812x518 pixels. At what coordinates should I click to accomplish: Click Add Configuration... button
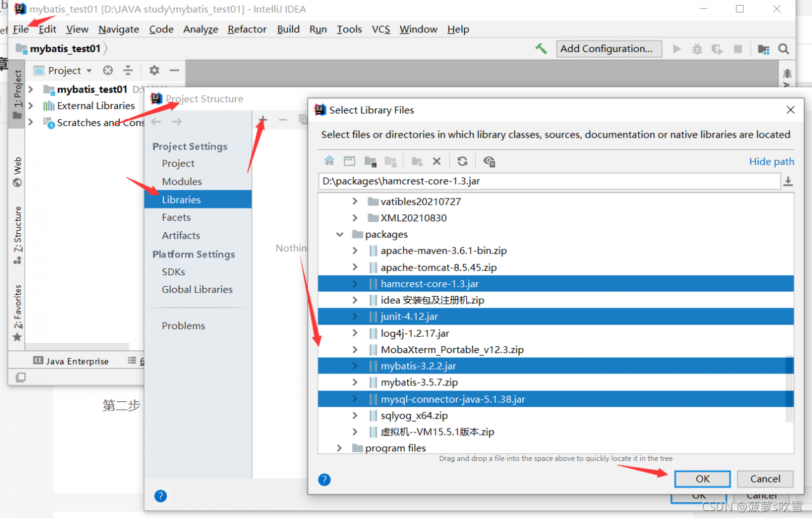(x=609, y=49)
